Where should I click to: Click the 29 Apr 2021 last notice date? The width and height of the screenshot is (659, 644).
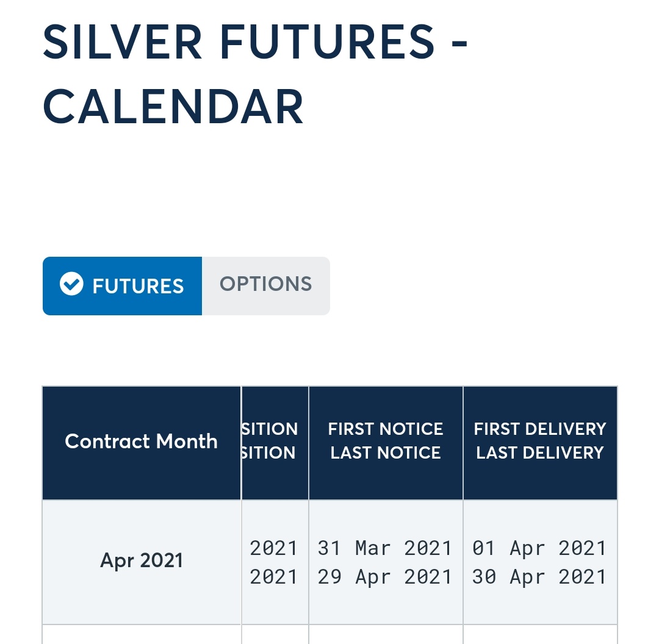coord(384,576)
